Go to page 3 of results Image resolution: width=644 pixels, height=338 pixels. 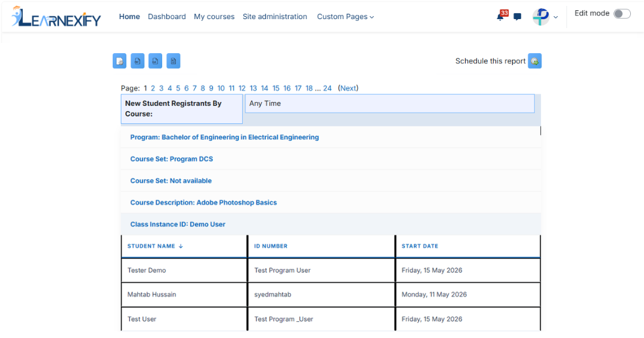click(162, 88)
